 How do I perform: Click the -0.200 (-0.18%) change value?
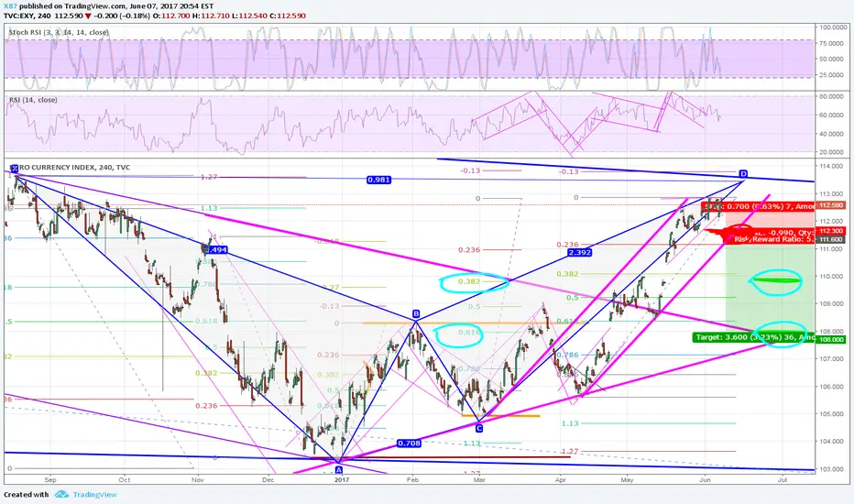[121, 16]
